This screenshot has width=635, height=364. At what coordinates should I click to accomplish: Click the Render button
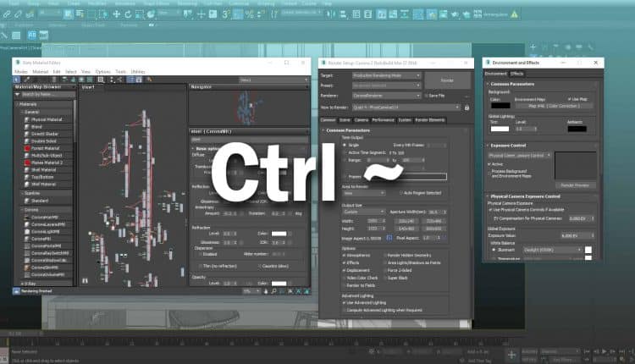[x=446, y=79]
